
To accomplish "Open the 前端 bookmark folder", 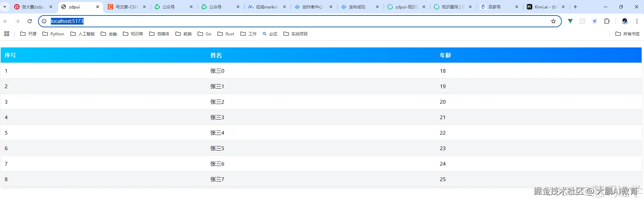I will (x=183, y=34).
